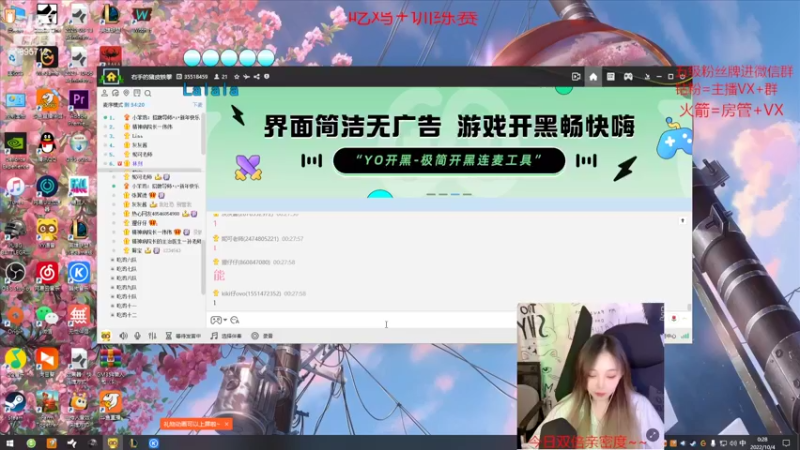Show the user list person icon
Image resolution: width=800 pixels, height=450 pixels.
pos(105,93)
